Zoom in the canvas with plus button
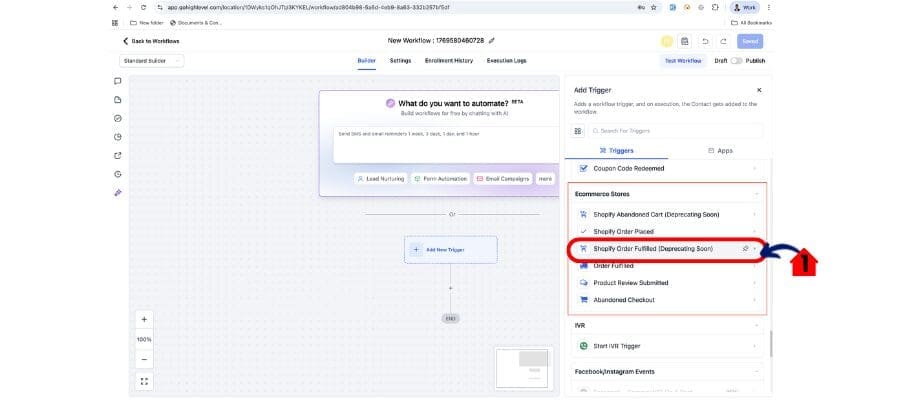This screenshot has height=400, width=900. pyautogui.click(x=144, y=320)
